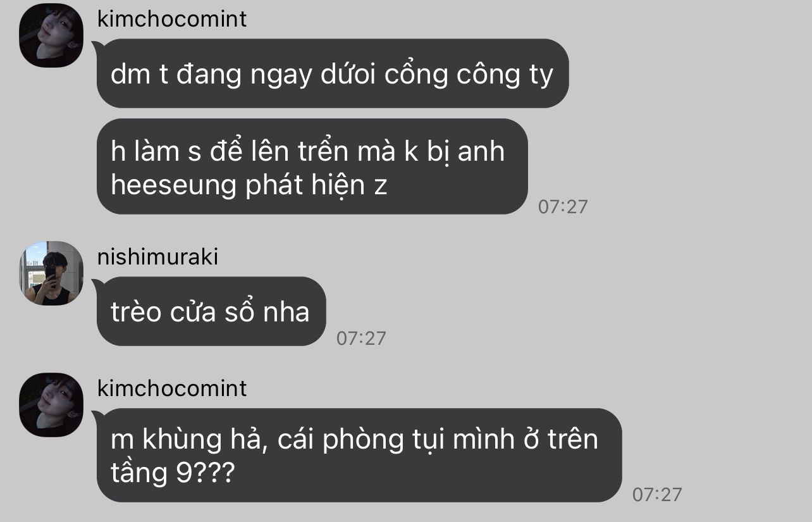The height and width of the screenshot is (522, 812).
Task: Tap the 'm khùng hả' message bubble
Action: click(x=359, y=456)
